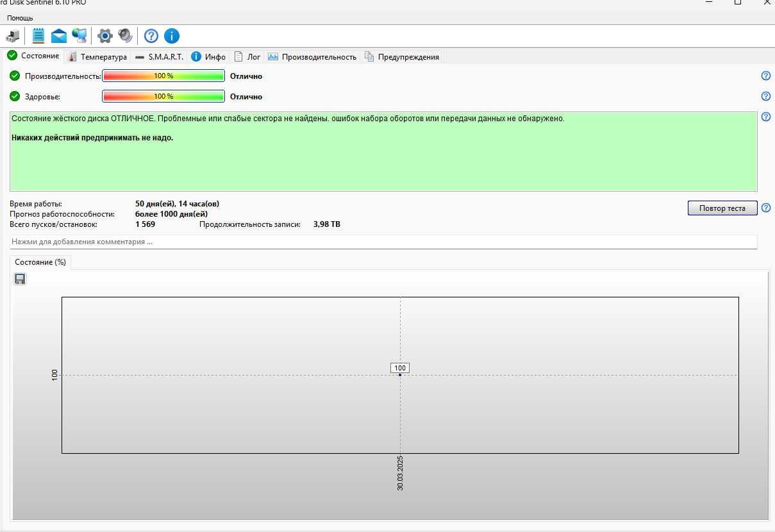775x532 pixels.
Task: Click the comment input field
Action: tap(383, 242)
